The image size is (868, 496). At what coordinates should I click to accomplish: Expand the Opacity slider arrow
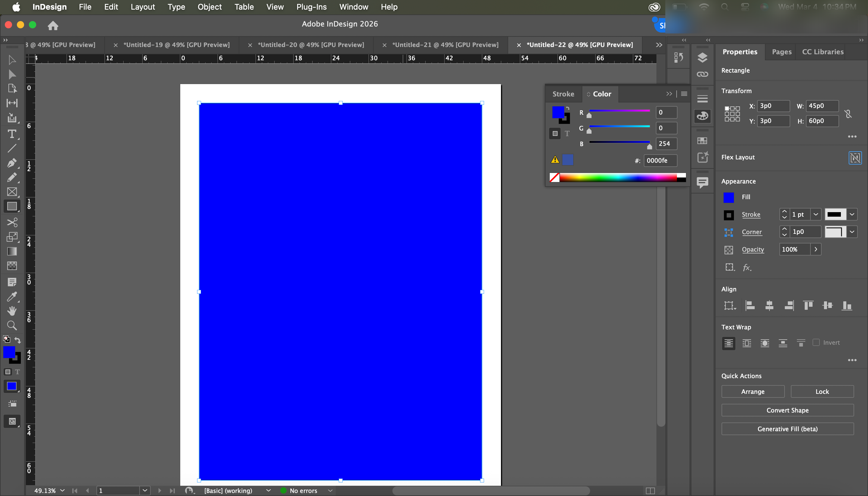(816, 250)
